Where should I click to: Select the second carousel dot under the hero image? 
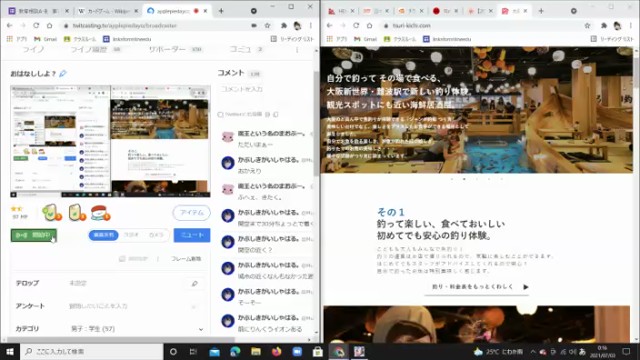click(464, 179)
